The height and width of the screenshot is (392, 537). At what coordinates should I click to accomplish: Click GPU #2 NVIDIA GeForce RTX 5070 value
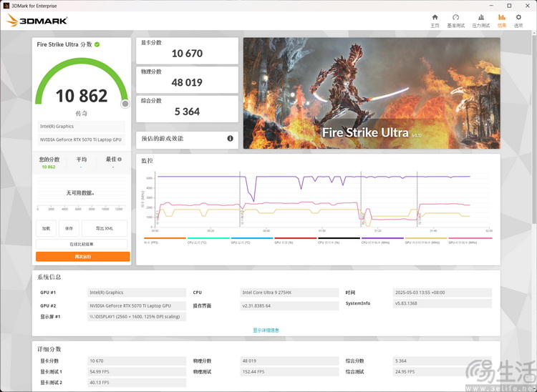tap(137, 305)
